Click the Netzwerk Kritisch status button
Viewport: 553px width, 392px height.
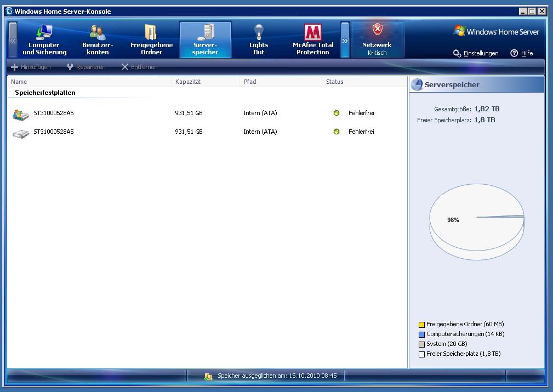(x=377, y=40)
